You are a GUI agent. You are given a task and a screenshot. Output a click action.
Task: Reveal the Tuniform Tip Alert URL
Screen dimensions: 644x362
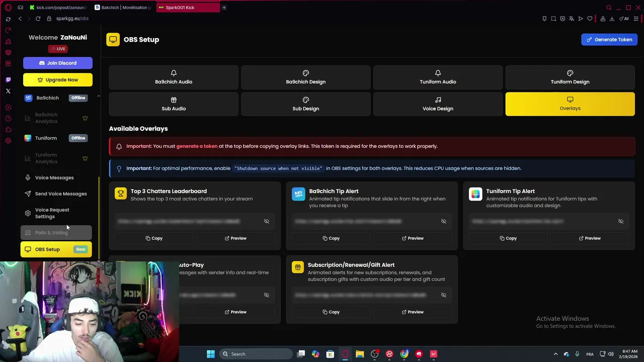tap(621, 221)
